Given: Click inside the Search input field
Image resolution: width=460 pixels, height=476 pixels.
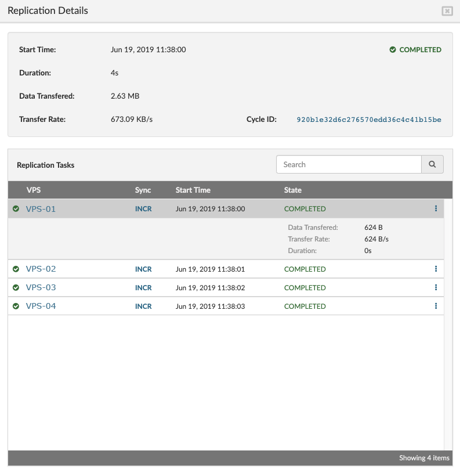Looking at the screenshot, I should click(348, 164).
